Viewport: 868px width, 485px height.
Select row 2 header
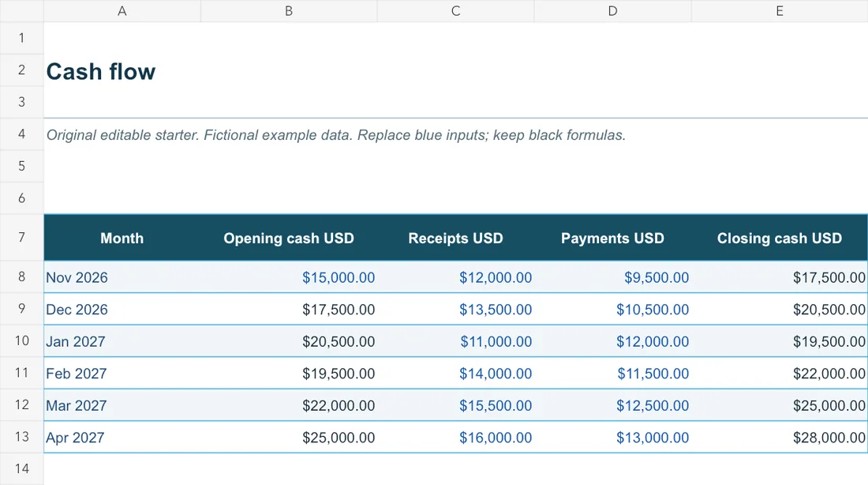21,70
